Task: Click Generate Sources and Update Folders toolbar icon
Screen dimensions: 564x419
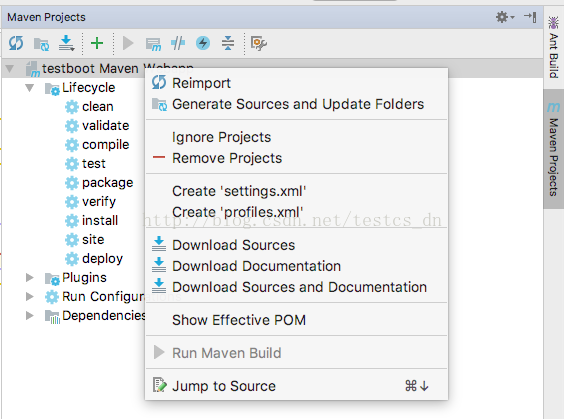Action: click(x=41, y=44)
